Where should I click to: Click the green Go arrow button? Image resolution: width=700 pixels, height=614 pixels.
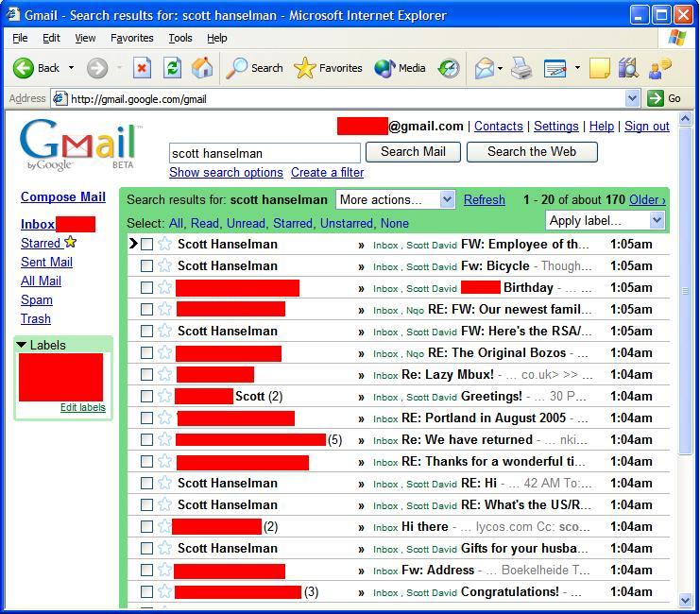(x=655, y=98)
